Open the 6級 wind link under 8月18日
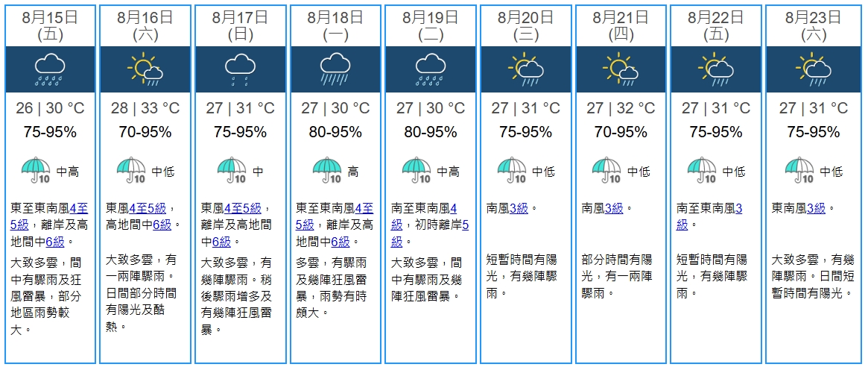Screen dimensions: 868x370 pyautogui.click(x=339, y=241)
